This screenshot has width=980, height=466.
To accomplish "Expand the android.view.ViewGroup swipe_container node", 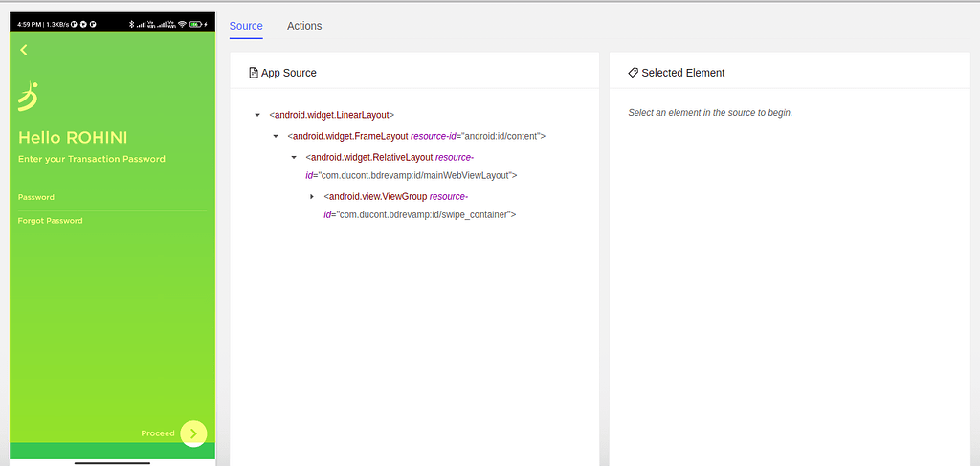I will click(312, 196).
